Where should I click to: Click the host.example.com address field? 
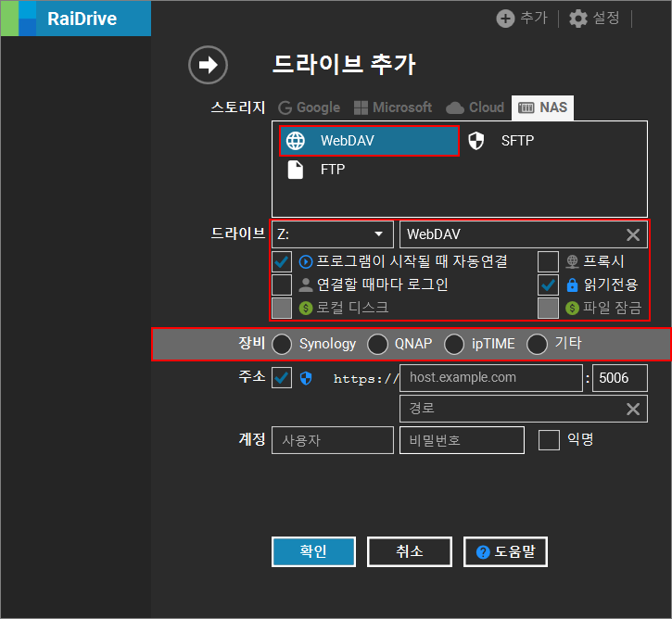(491, 378)
